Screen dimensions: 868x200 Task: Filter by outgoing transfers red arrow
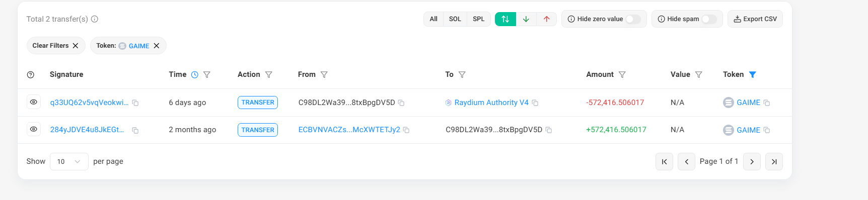(x=547, y=19)
